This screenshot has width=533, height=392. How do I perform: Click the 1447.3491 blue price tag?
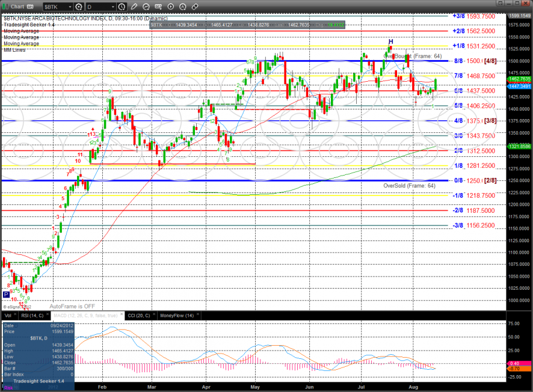coord(519,87)
